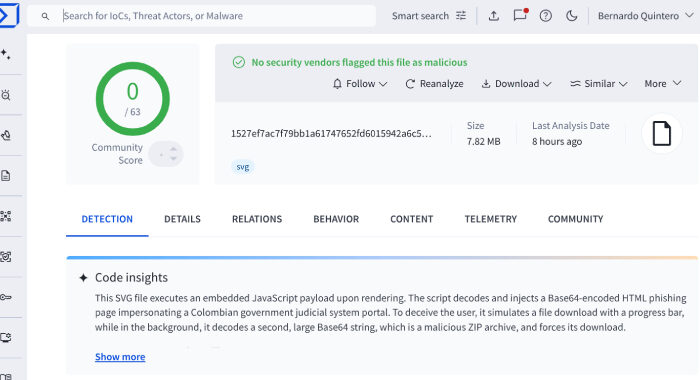Expand the Follow dropdown
The width and height of the screenshot is (700, 380).
click(x=360, y=84)
